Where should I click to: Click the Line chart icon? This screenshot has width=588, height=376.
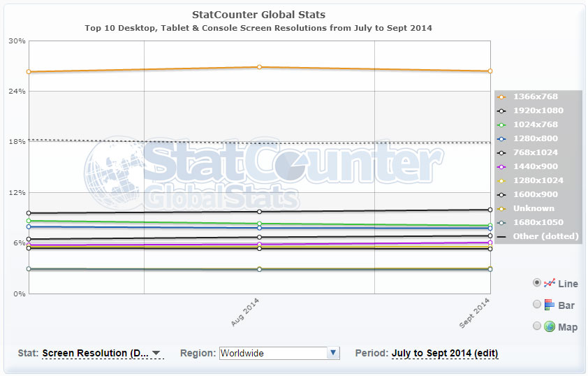click(x=550, y=283)
